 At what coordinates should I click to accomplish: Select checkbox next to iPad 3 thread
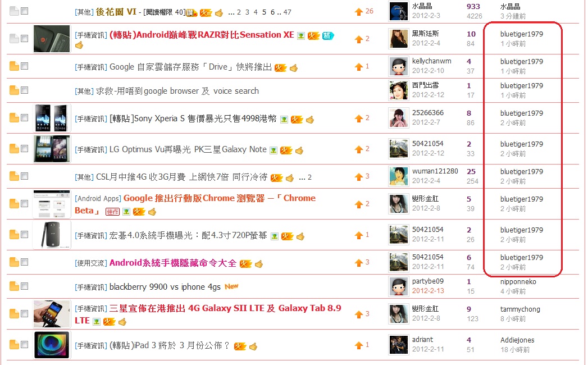coord(24,344)
